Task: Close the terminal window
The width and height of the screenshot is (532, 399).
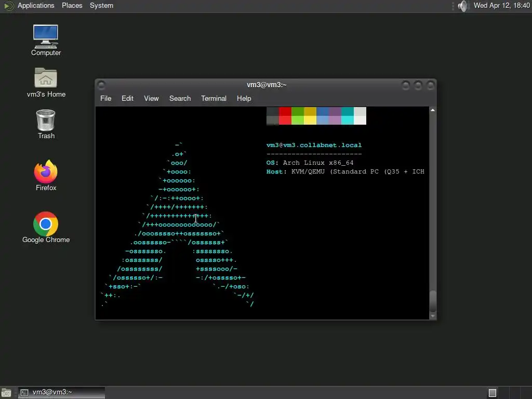Action: pos(431,85)
